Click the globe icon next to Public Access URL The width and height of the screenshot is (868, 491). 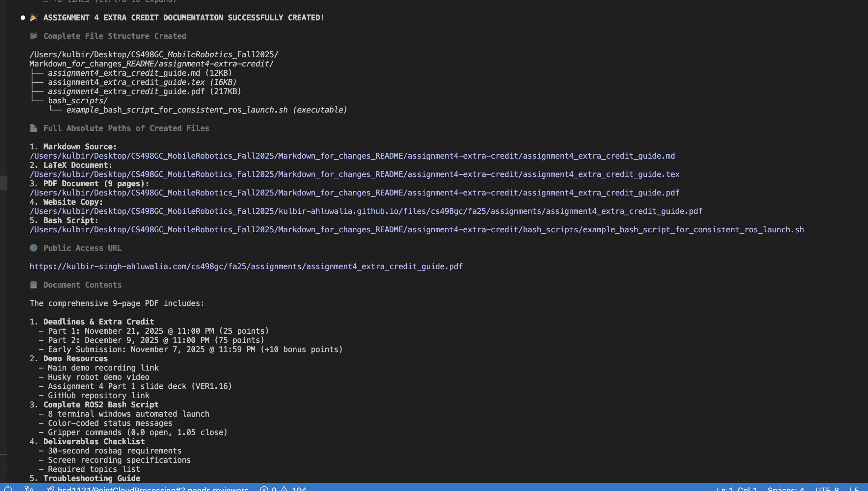(33, 248)
